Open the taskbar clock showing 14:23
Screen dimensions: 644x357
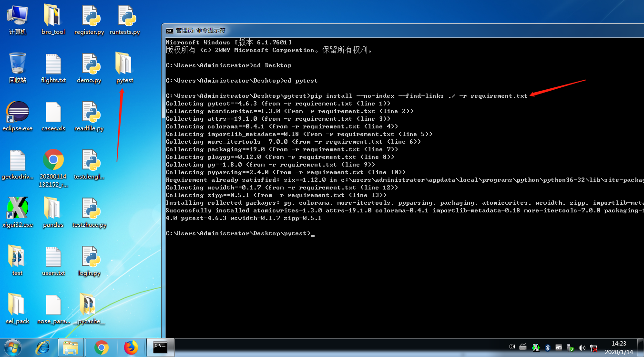(x=618, y=347)
